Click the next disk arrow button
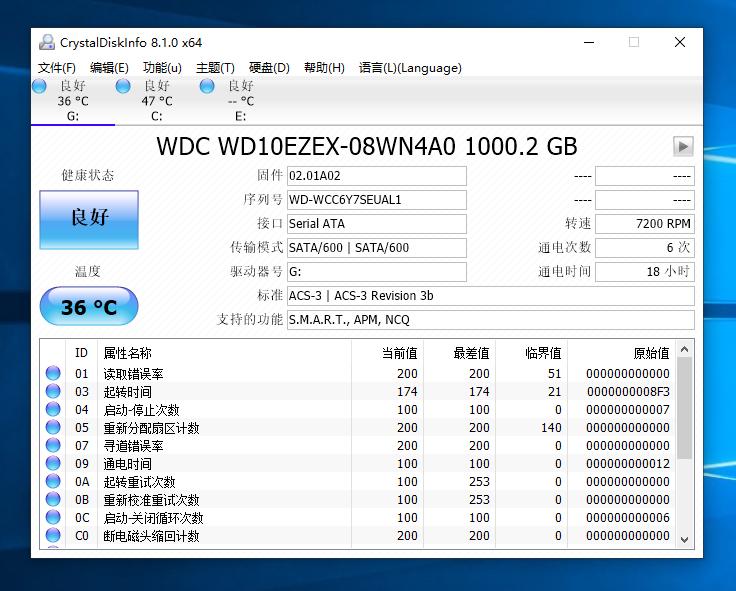 [x=683, y=146]
